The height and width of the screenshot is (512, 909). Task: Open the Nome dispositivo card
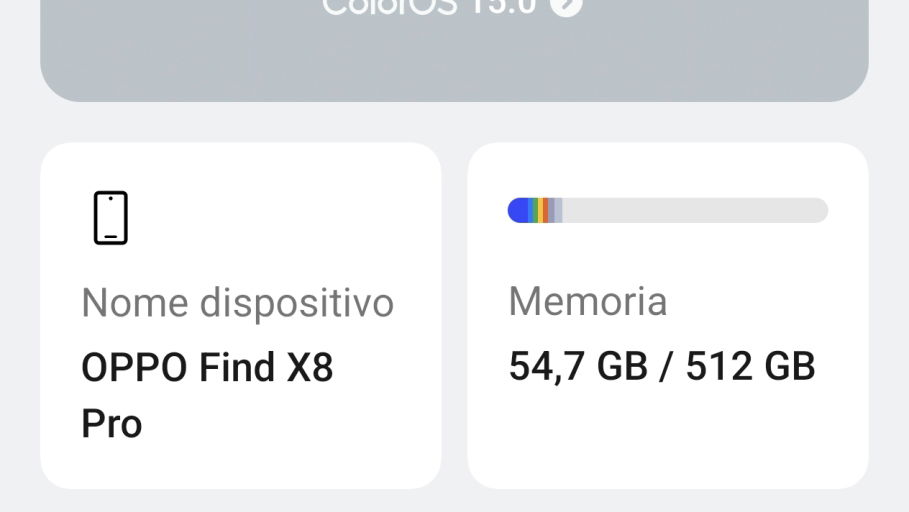241,315
